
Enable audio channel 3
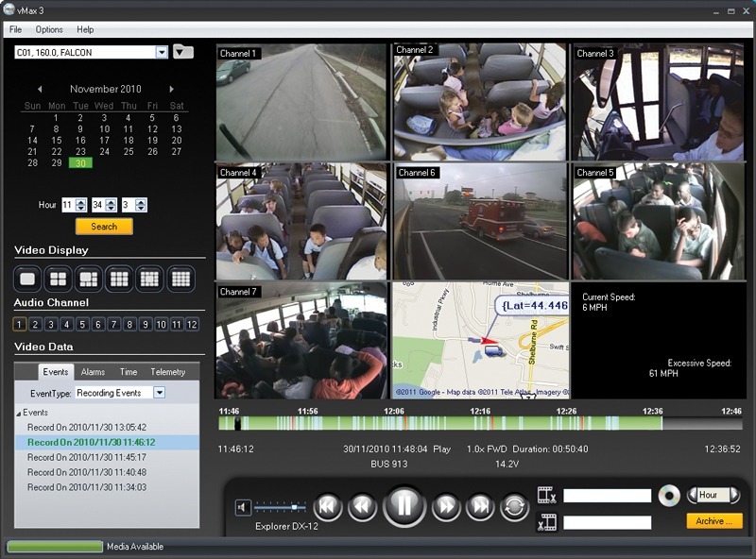coord(51,324)
